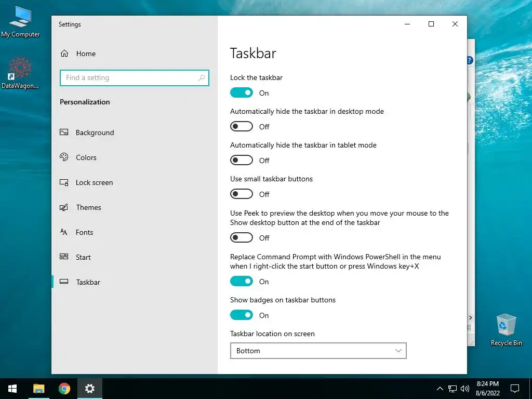Click the Personalization section heading
The image size is (532, 399).
click(85, 102)
